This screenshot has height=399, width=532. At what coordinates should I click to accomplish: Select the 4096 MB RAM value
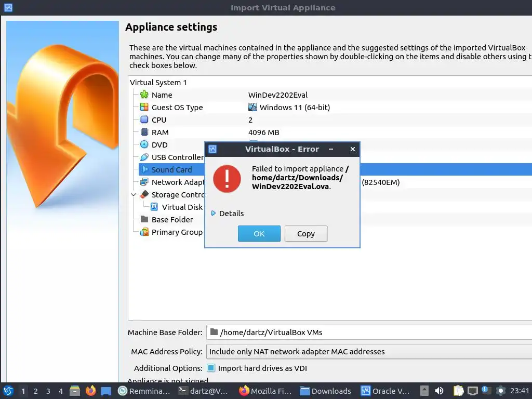[x=263, y=132]
